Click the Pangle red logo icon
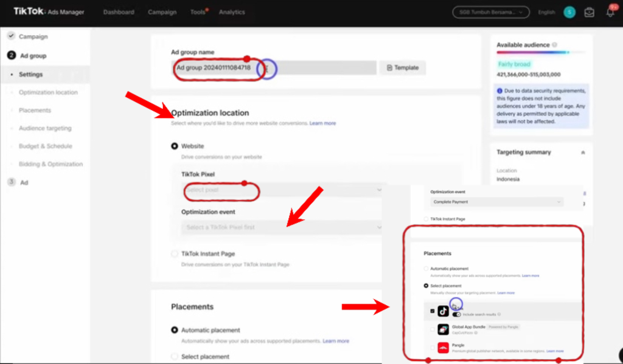 (x=443, y=348)
